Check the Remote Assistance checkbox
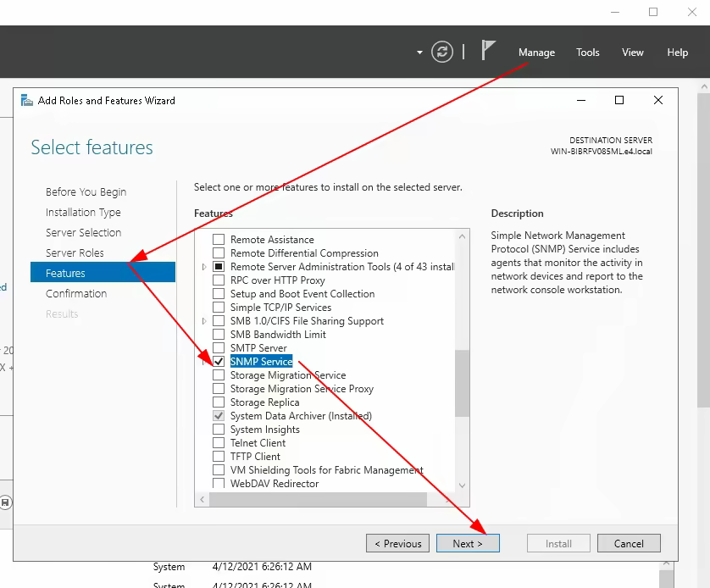The width and height of the screenshot is (710, 588). [219, 239]
